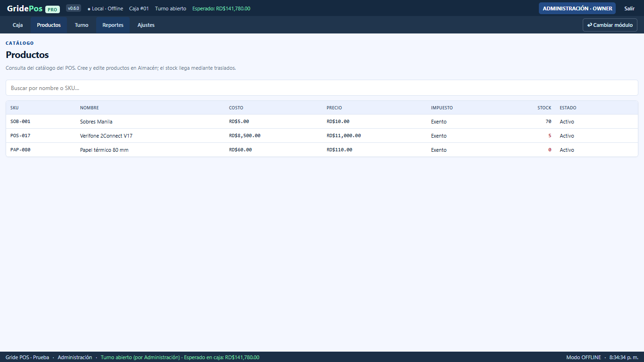Click the PRO badge
The image size is (644, 362).
coord(52,9)
